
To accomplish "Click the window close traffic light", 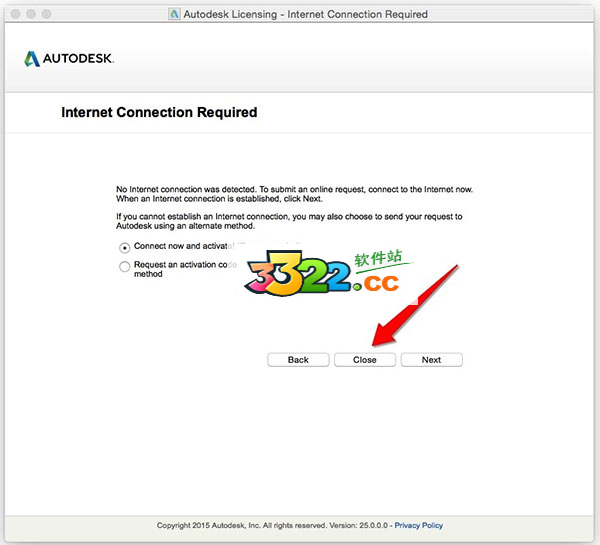I will 15,14.
